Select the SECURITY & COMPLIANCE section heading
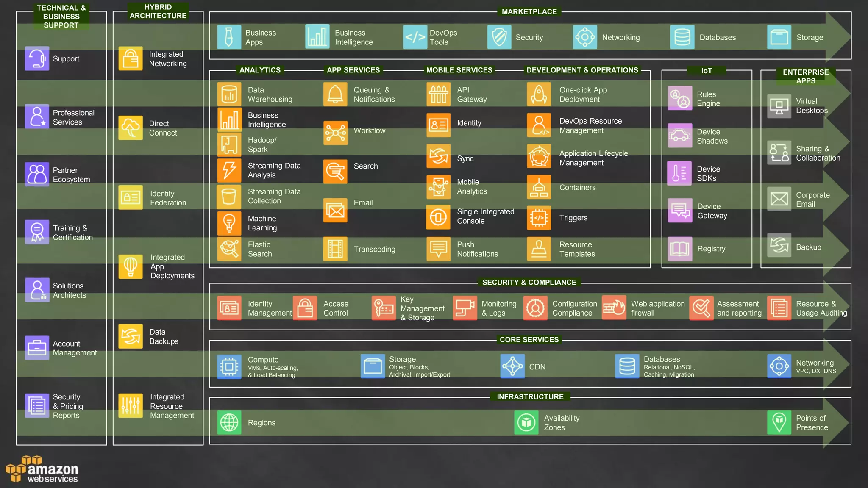 (x=529, y=282)
